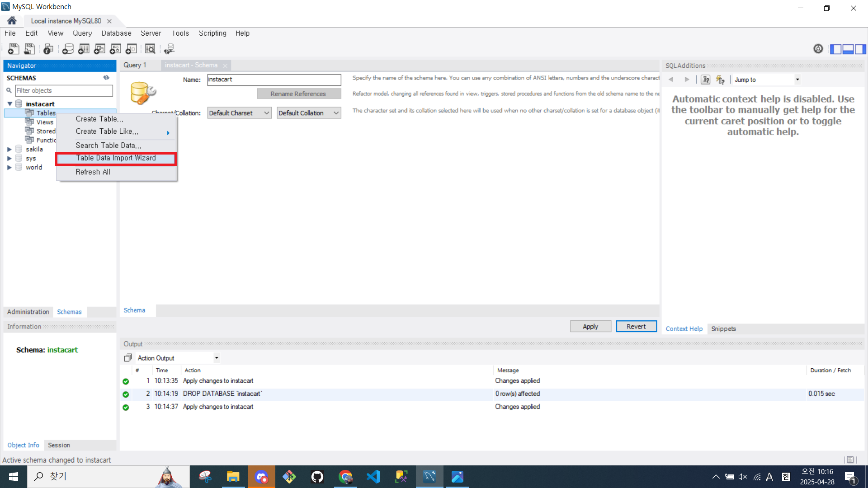Open SQL script file icon
The width and height of the screenshot is (868, 488).
29,49
